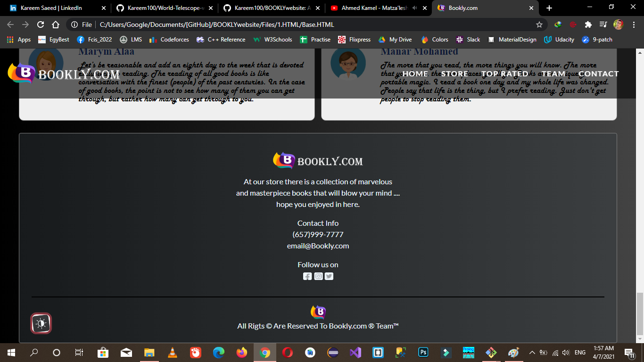The height and width of the screenshot is (362, 644).
Task: Open Chrome three-dot menu
Action: coord(633,25)
